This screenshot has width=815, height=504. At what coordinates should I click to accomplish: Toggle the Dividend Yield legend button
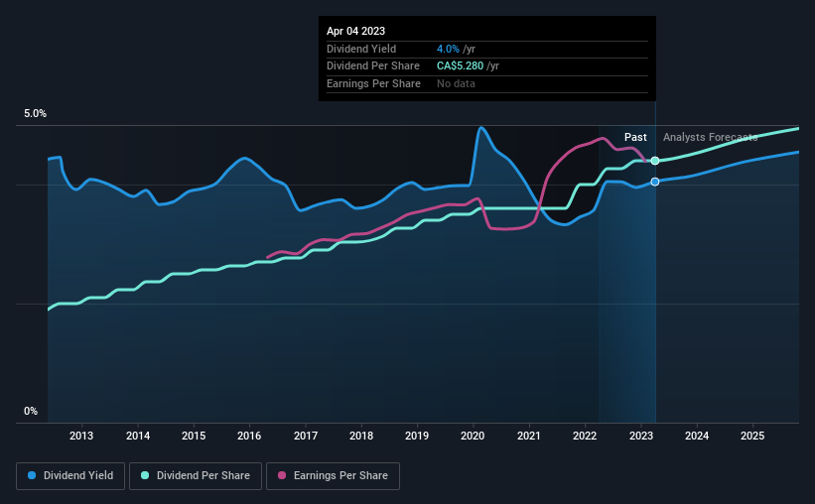70,476
